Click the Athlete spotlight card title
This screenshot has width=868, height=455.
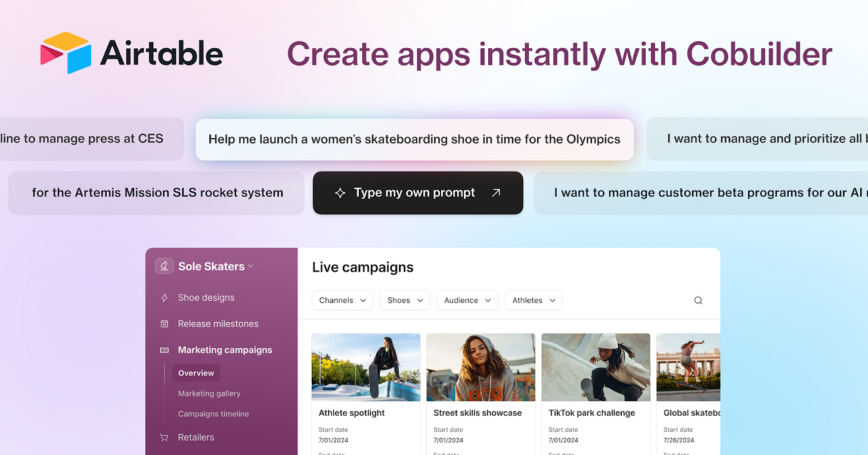tap(352, 413)
